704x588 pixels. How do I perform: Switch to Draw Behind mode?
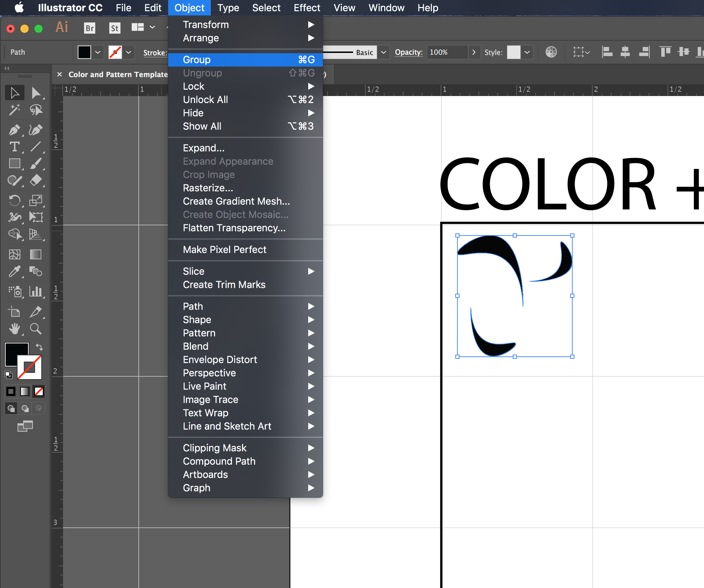(25, 408)
